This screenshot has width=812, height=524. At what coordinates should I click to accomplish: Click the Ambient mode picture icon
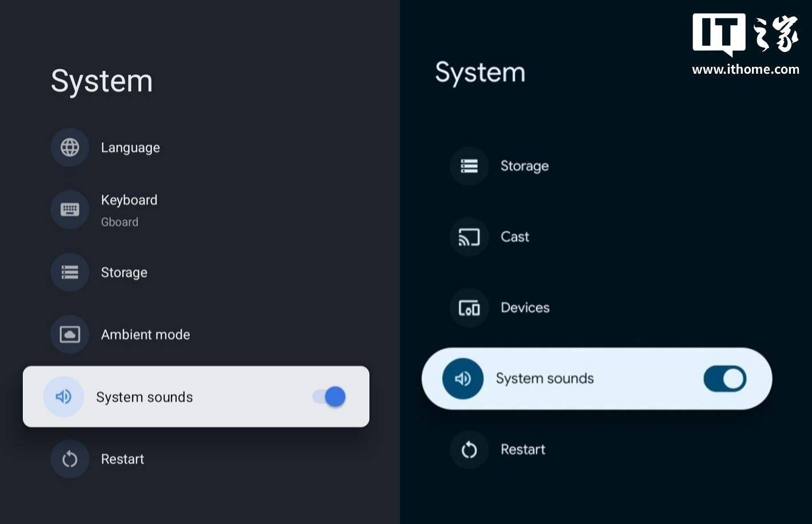click(x=70, y=334)
